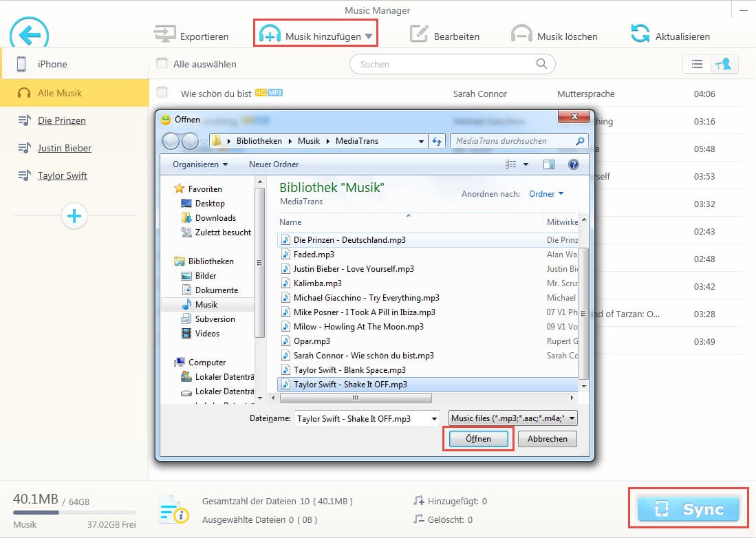Select Alle Musik in the sidebar
The width and height of the screenshot is (756, 538).
tap(74, 93)
